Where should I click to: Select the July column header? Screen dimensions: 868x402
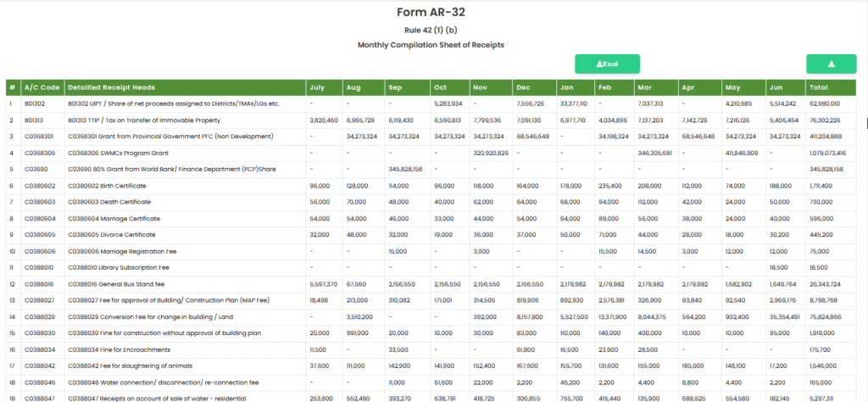[317, 87]
